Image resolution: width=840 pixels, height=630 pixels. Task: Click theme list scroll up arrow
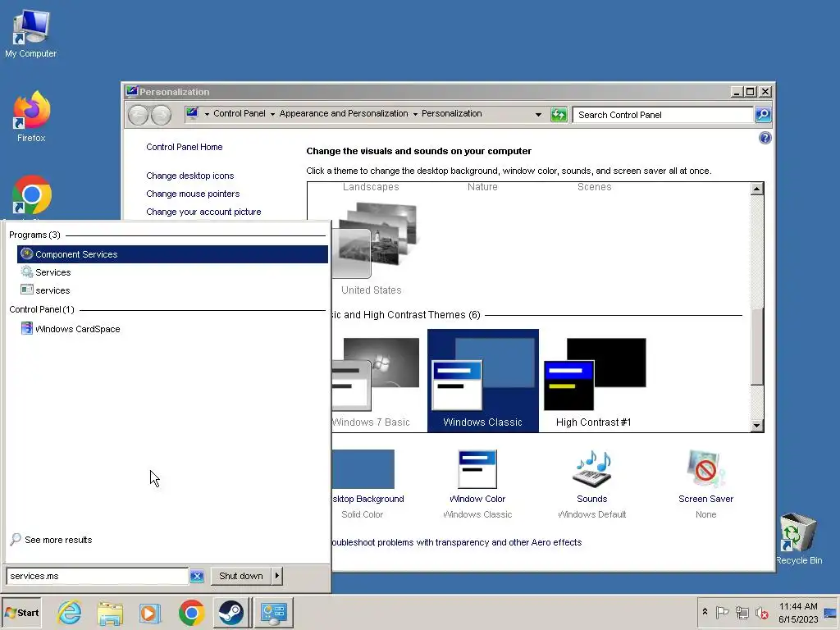tap(756, 189)
